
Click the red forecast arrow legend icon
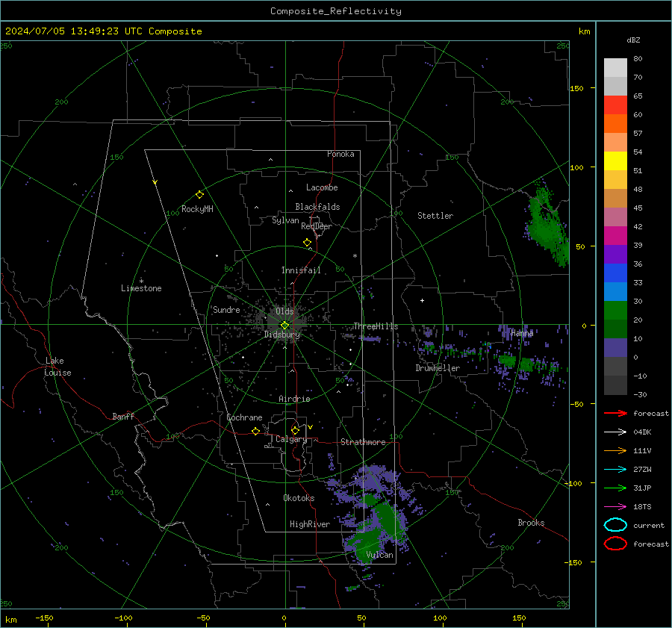click(x=615, y=413)
